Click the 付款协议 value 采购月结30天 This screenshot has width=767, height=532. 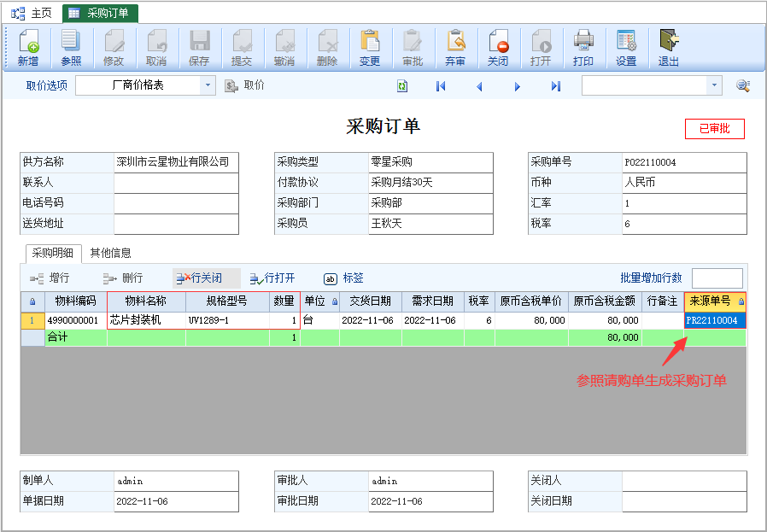pos(430,183)
